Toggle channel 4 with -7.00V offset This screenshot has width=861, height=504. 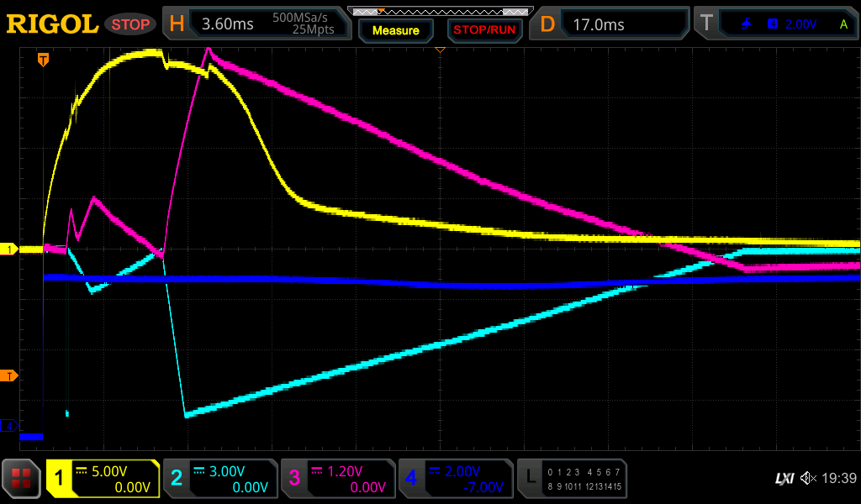(456, 479)
